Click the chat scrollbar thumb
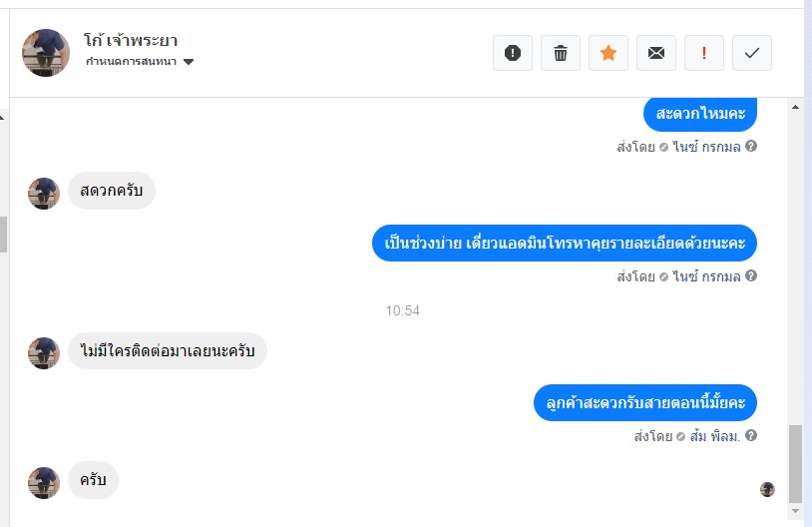812x527 pixels. click(x=795, y=464)
